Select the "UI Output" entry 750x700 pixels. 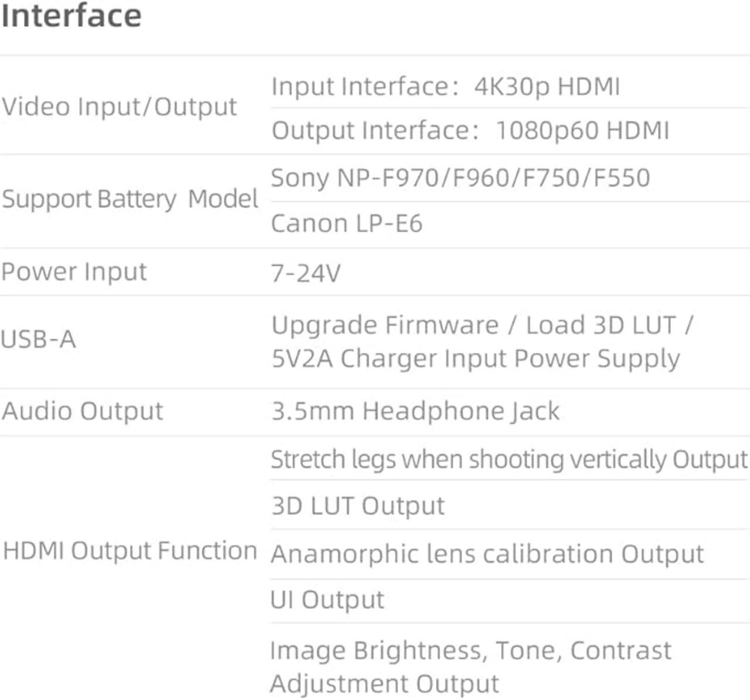tap(327, 600)
